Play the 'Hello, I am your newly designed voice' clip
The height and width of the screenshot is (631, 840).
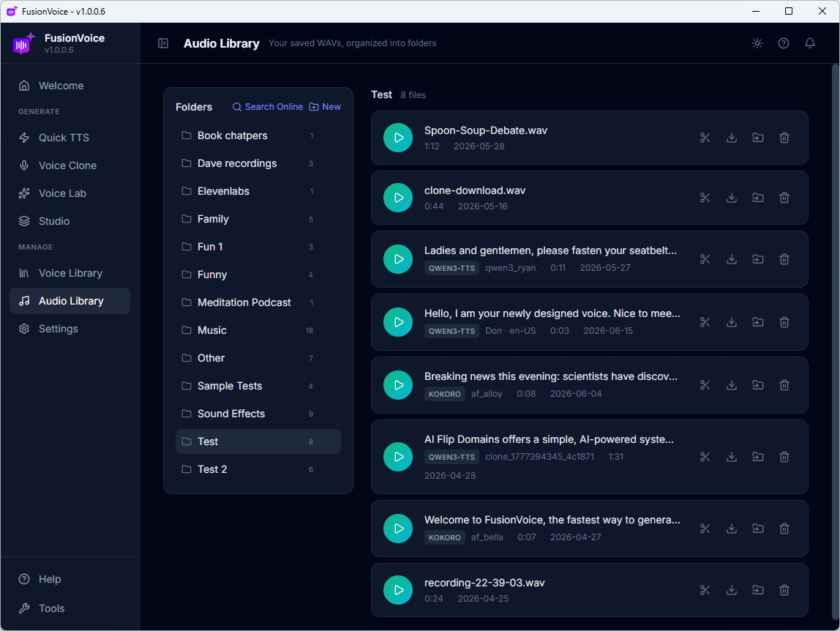point(398,322)
